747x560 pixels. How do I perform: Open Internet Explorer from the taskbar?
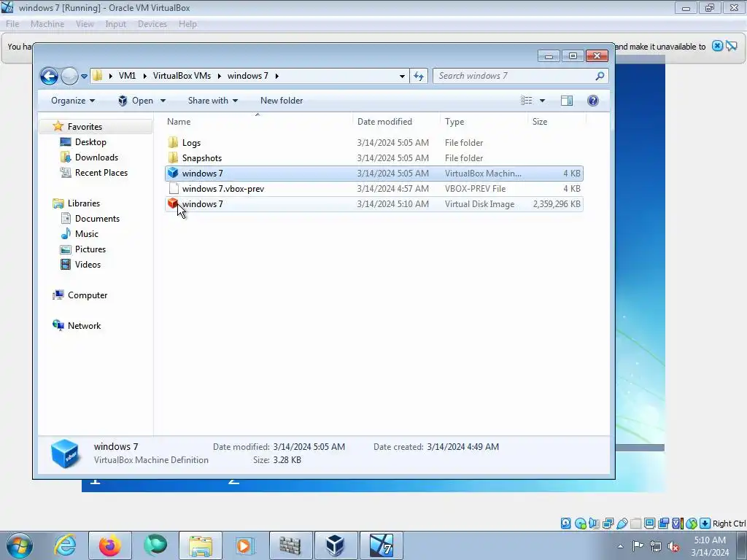coord(65,545)
